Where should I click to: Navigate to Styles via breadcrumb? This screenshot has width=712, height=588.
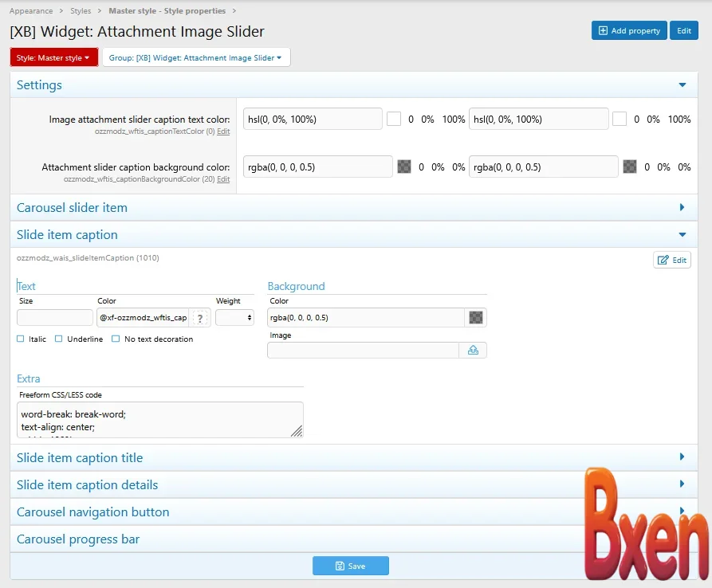coord(81,11)
